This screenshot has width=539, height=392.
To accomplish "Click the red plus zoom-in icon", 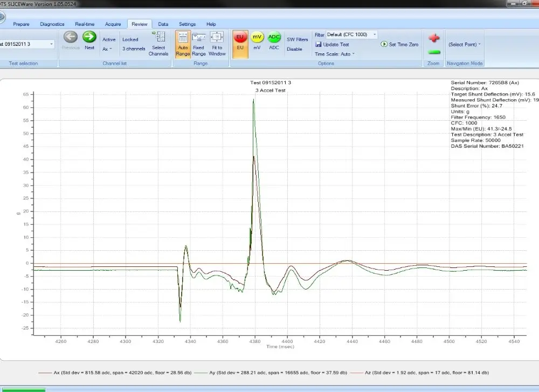I will [434, 38].
